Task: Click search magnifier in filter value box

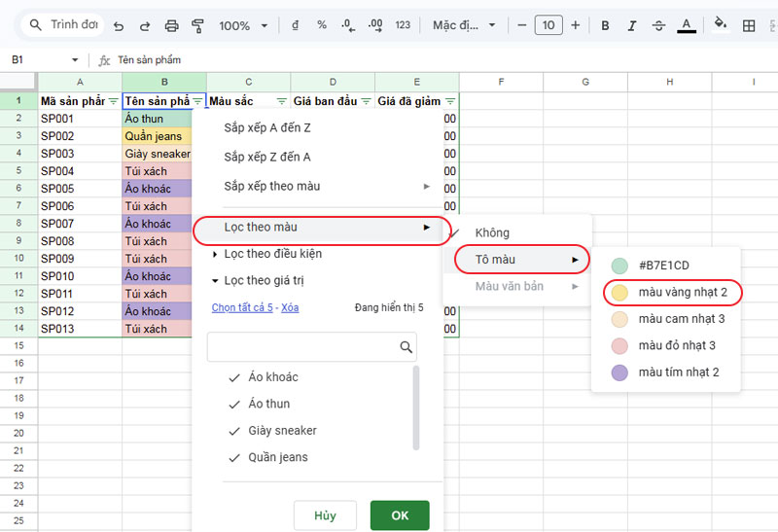Action: [x=406, y=347]
